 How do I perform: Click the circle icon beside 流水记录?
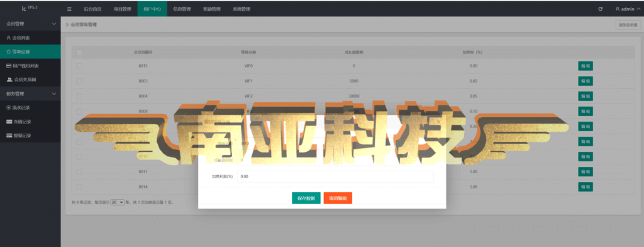tap(9, 108)
